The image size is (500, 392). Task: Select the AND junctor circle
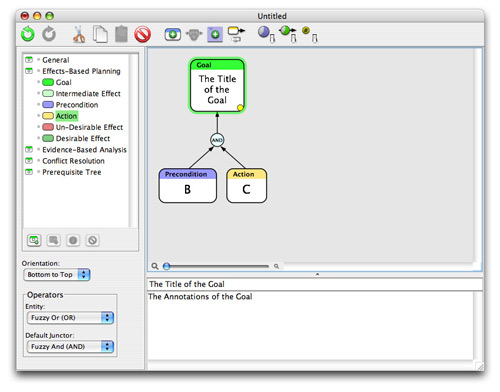click(217, 140)
